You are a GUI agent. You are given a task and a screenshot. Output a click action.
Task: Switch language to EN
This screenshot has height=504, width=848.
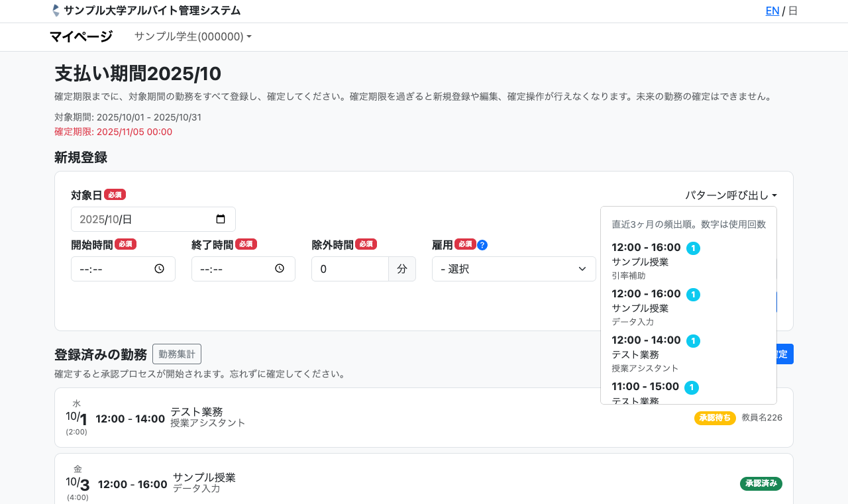(x=772, y=11)
